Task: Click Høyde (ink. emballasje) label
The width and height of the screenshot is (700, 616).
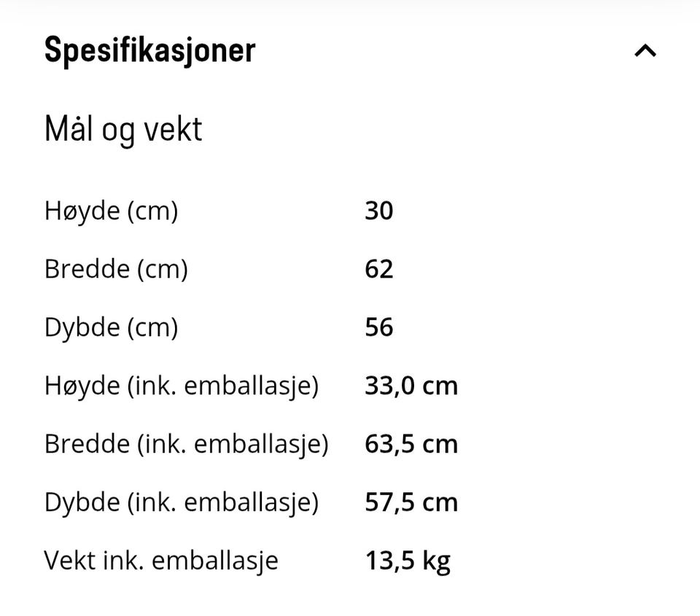Action: point(182,386)
